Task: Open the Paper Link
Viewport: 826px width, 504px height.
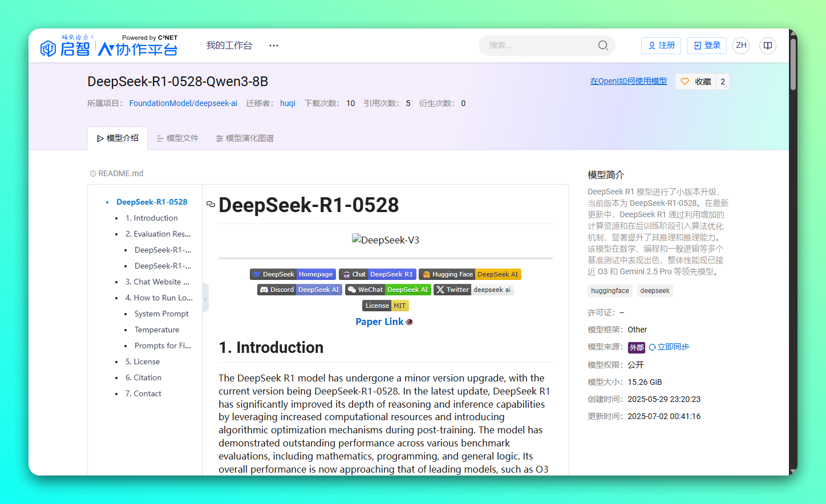Action: tap(379, 322)
